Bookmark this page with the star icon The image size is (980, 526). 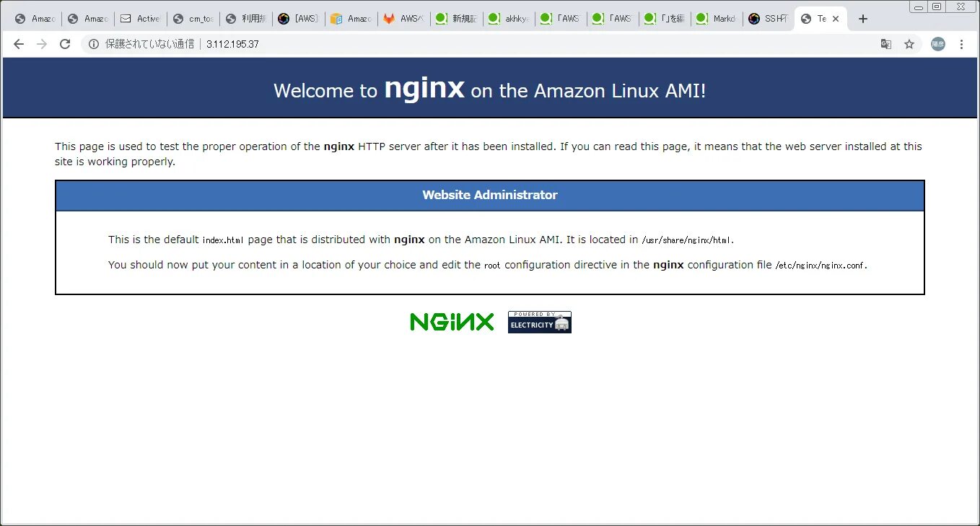(x=909, y=44)
